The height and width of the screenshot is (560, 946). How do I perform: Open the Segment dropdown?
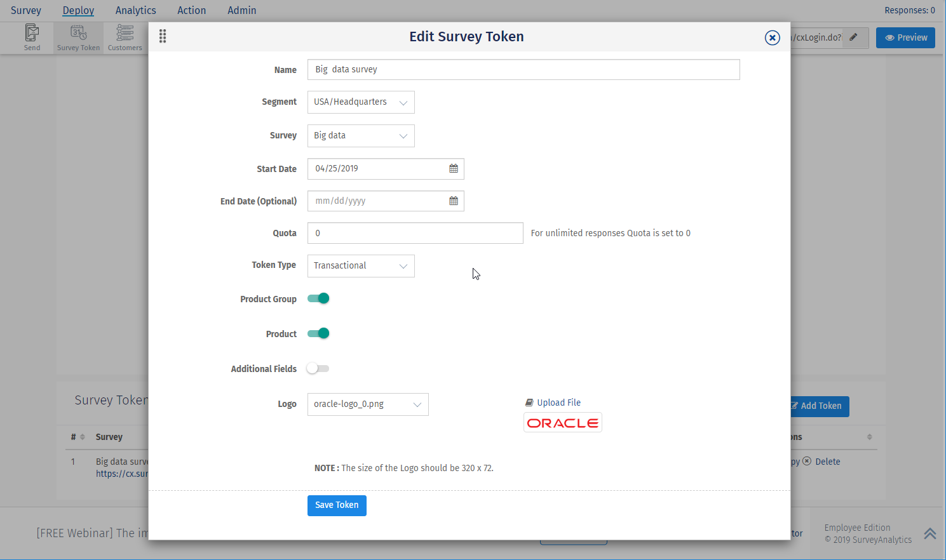360,102
